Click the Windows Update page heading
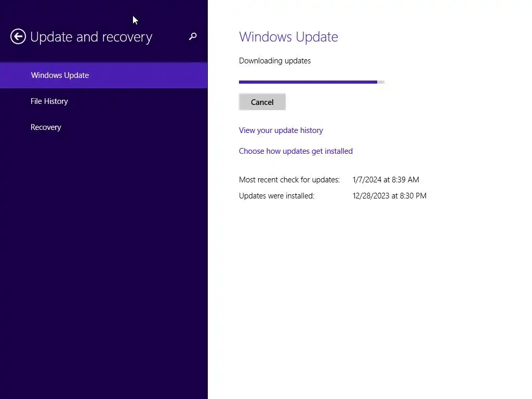Screen dimensions: 532x399 coord(288,37)
